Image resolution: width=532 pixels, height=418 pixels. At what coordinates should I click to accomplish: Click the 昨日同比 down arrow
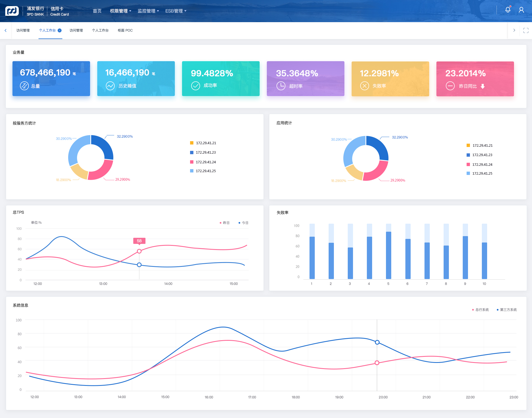[483, 86]
